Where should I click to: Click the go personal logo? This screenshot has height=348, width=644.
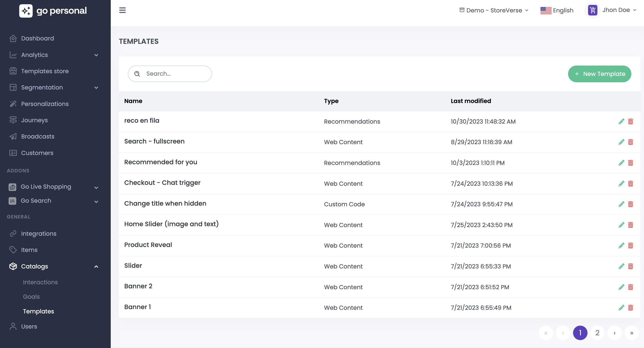click(53, 11)
